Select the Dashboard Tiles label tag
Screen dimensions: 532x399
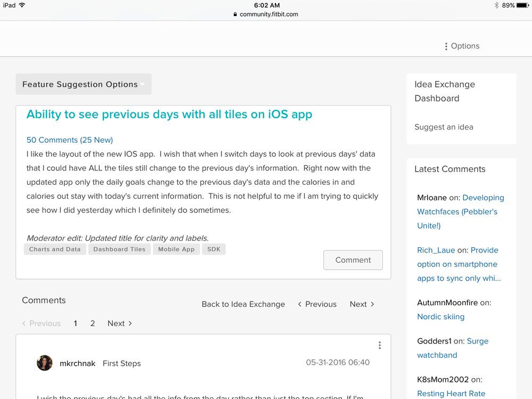(x=119, y=249)
